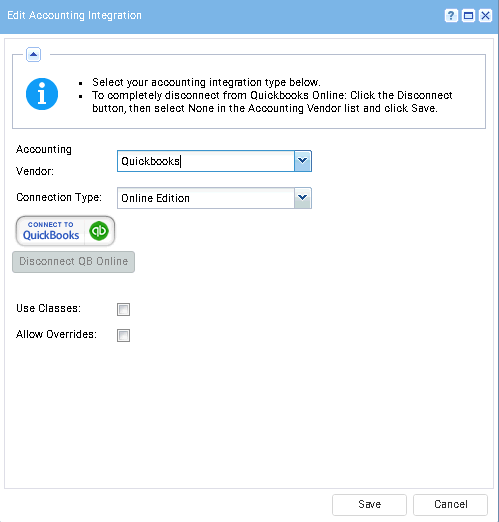
Task: Click the Disconnect QB Online button
Action: pyautogui.click(x=73, y=262)
